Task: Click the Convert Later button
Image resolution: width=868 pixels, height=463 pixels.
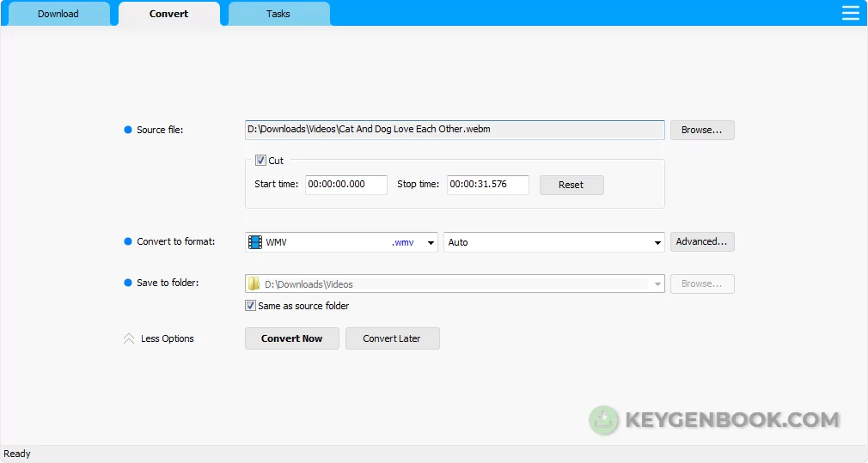Action: pyautogui.click(x=392, y=338)
